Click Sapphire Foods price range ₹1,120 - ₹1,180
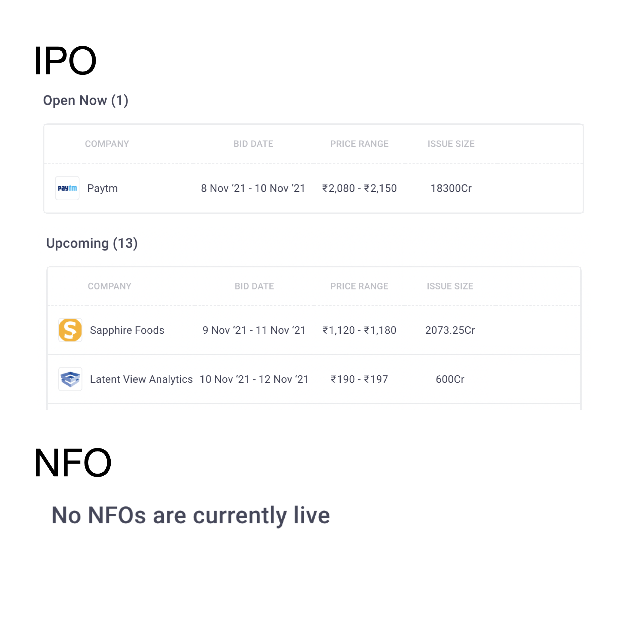This screenshot has width=644, height=644. (359, 330)
